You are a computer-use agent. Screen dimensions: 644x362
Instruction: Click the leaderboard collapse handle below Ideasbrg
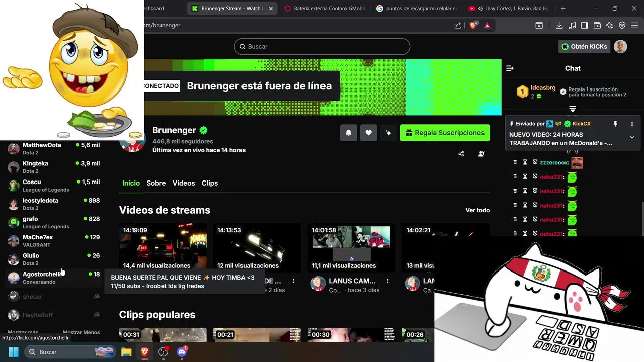coord(573,109)
